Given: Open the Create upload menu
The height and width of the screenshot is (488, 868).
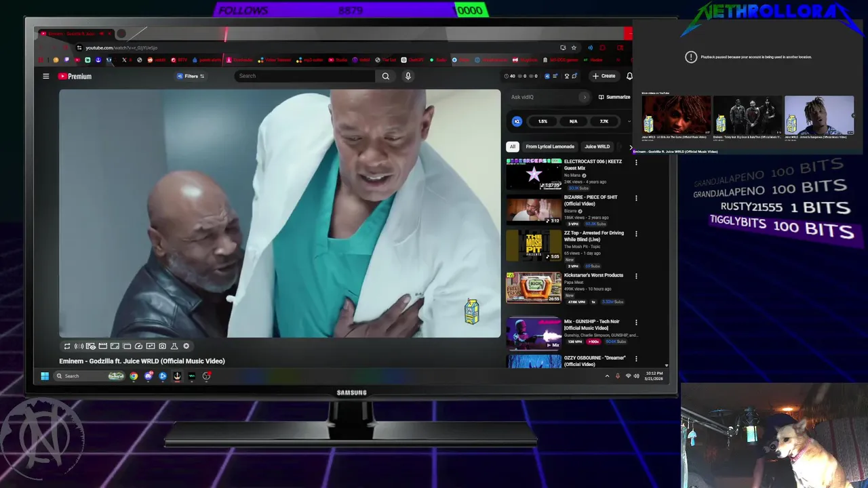Looking at the screenshot, I should 604,76.
